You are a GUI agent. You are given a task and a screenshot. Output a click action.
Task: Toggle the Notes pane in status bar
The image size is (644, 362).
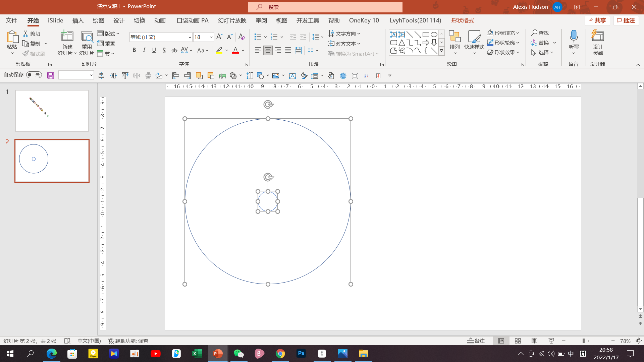476,341
